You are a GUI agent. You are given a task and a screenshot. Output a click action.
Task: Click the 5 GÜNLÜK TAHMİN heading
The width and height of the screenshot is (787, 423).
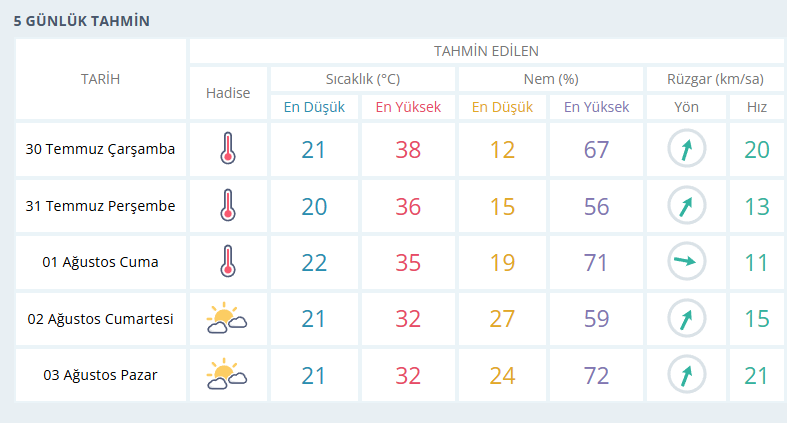pos(81,21)
